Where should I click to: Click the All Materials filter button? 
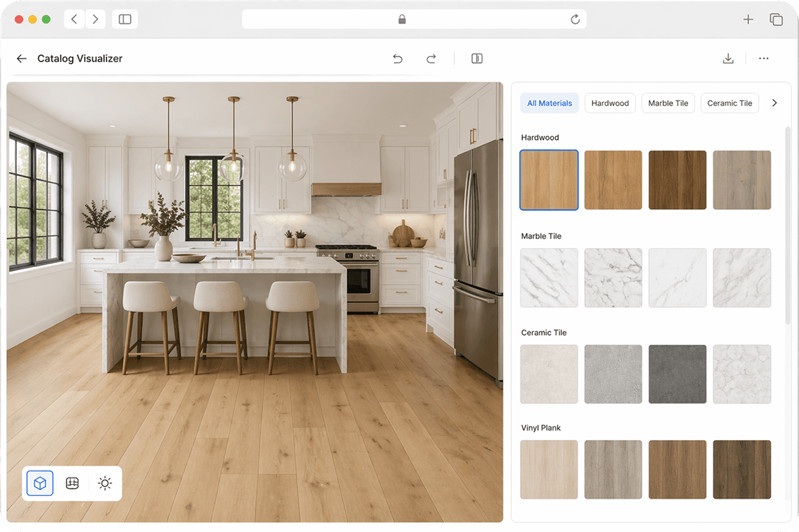click(x=549, y=102)
